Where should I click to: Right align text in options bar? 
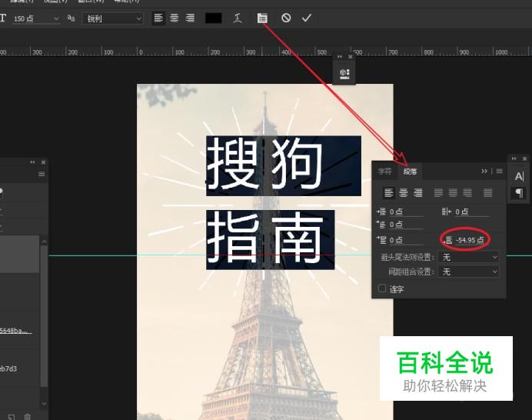190,18
